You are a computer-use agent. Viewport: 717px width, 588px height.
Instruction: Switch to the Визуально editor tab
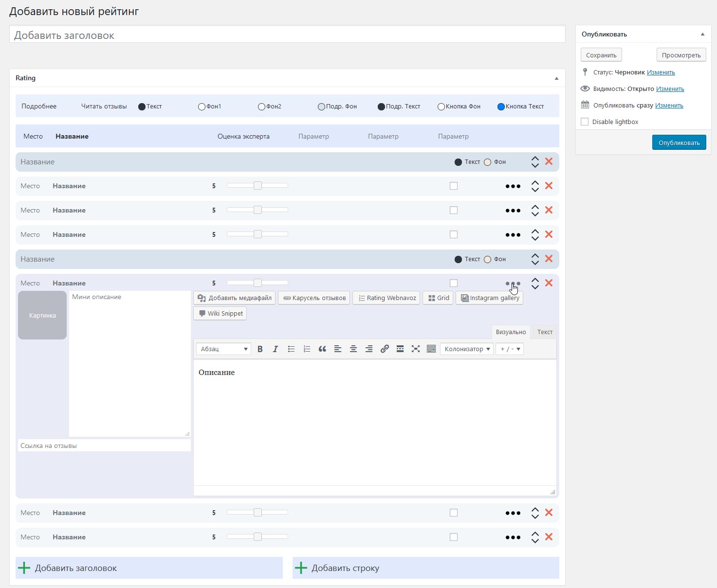(511, 332)
